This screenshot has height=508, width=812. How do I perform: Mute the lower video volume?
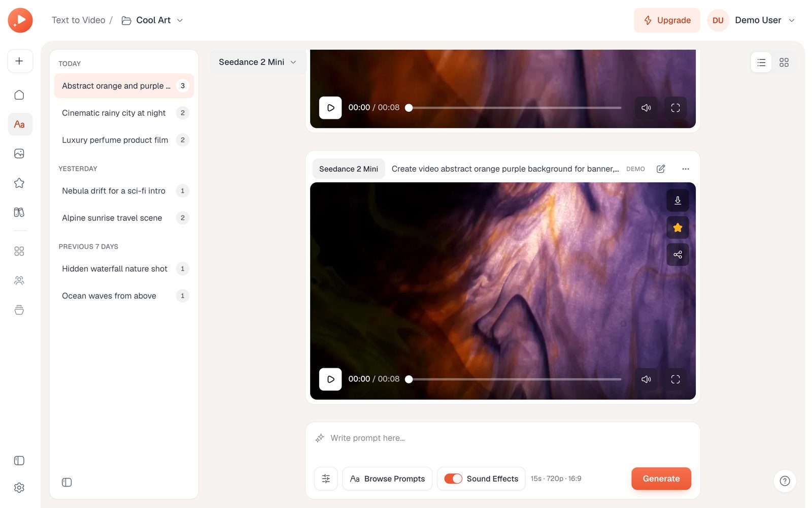pos(646,379)
